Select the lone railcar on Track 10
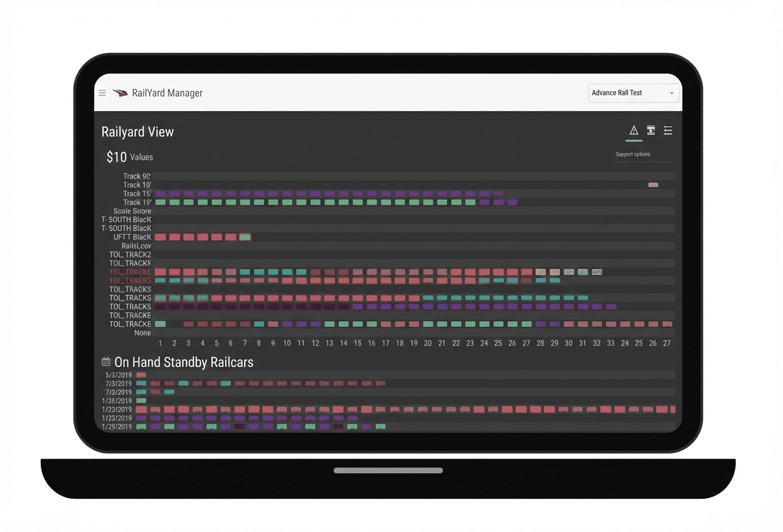This screenshot has width=783, height=532. point(653,185)
